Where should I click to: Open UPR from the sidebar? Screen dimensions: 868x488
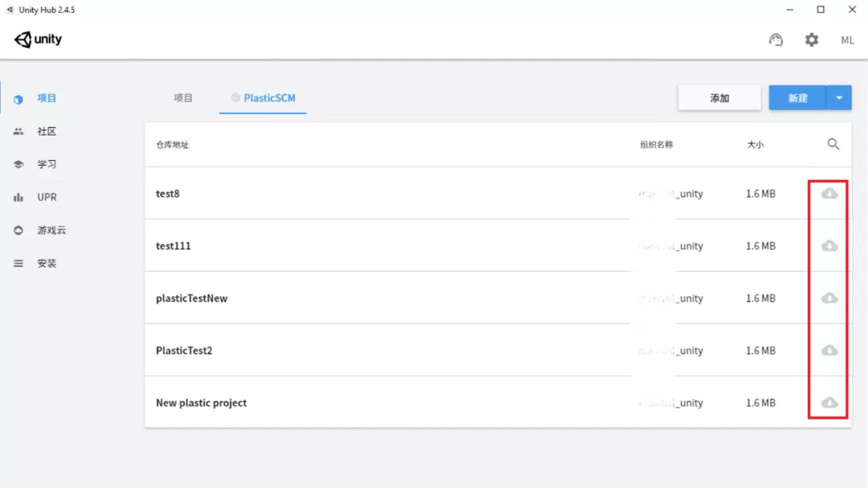tap(47, 197)
